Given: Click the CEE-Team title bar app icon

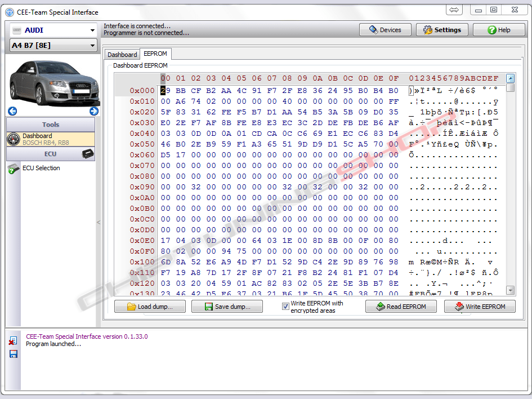Looking at the screenshot, I should click(x=10, y=12).
